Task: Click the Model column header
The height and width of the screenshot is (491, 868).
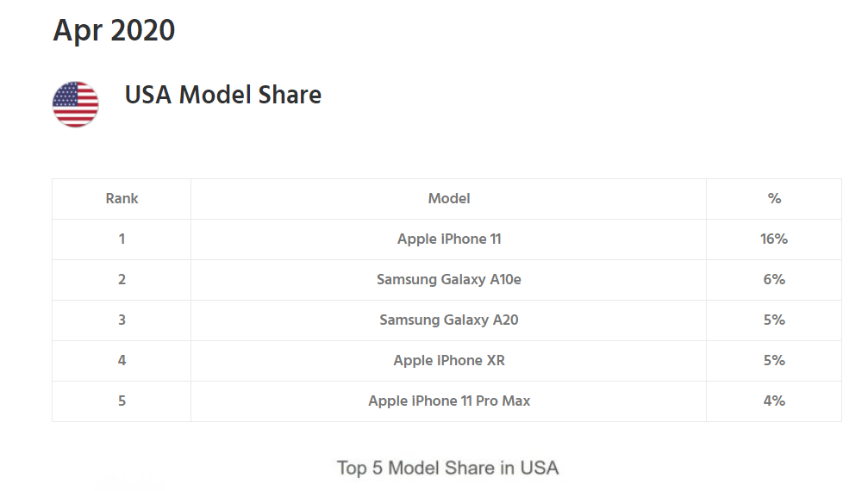Action: pos(449,198)
